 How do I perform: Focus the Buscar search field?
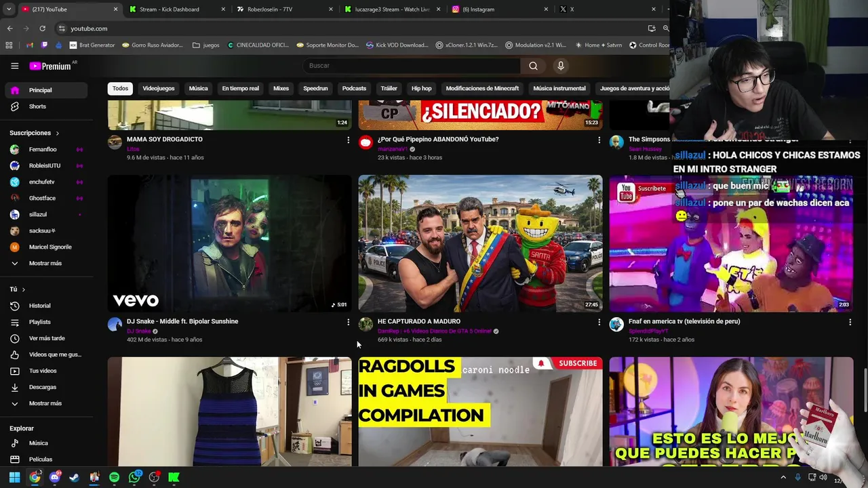412,66
